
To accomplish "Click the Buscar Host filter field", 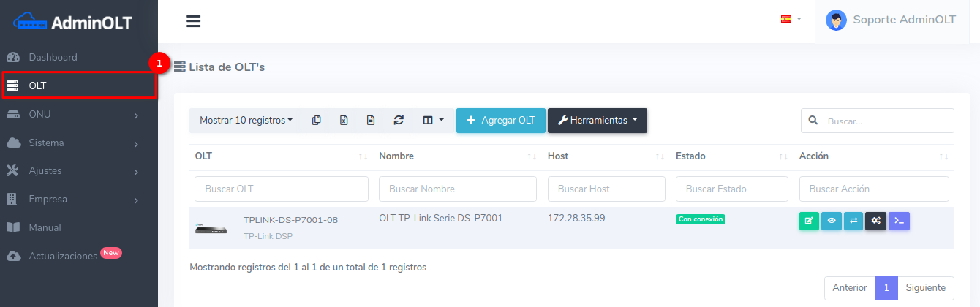I will [x=606, y=189].
